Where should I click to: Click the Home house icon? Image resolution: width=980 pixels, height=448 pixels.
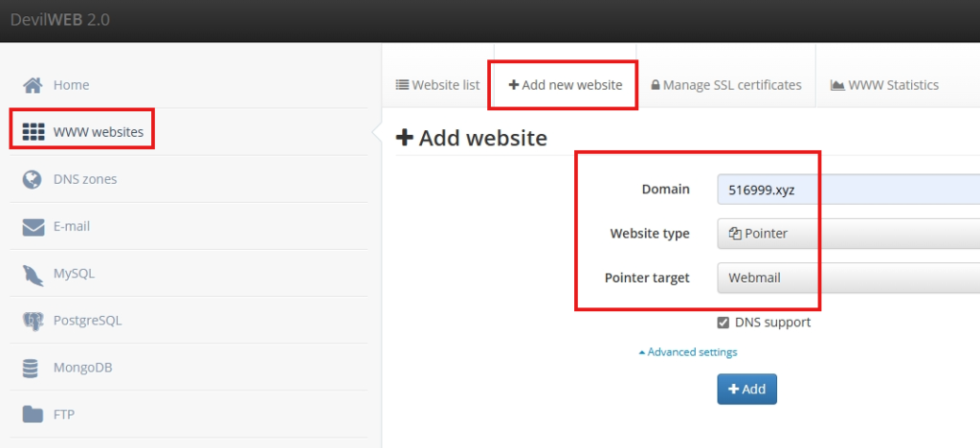pyautogui.click(x=33, y=85)
